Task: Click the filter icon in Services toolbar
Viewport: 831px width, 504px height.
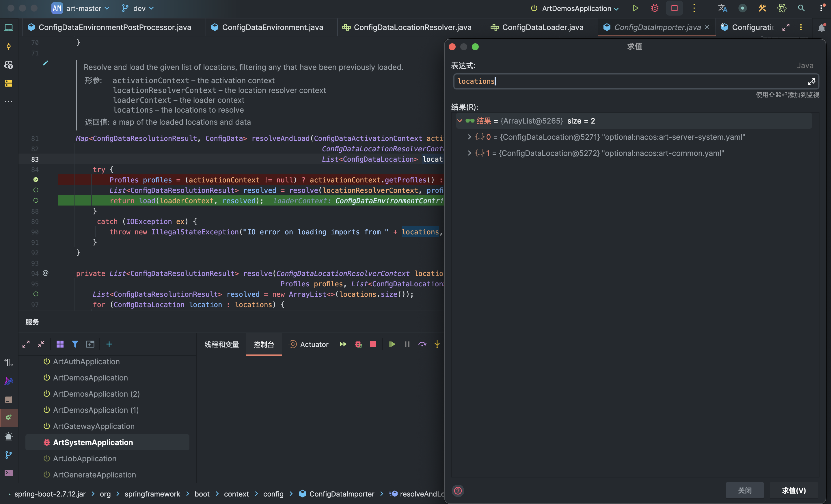Action: coord(75,344)
